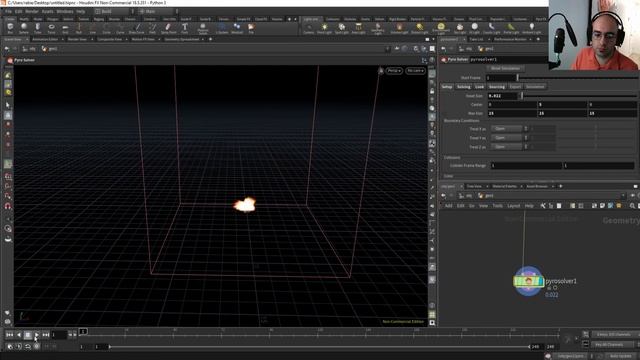Click the network editor search magnifier icon
This screenshot has width=640, height=360.
click(632, 206)
